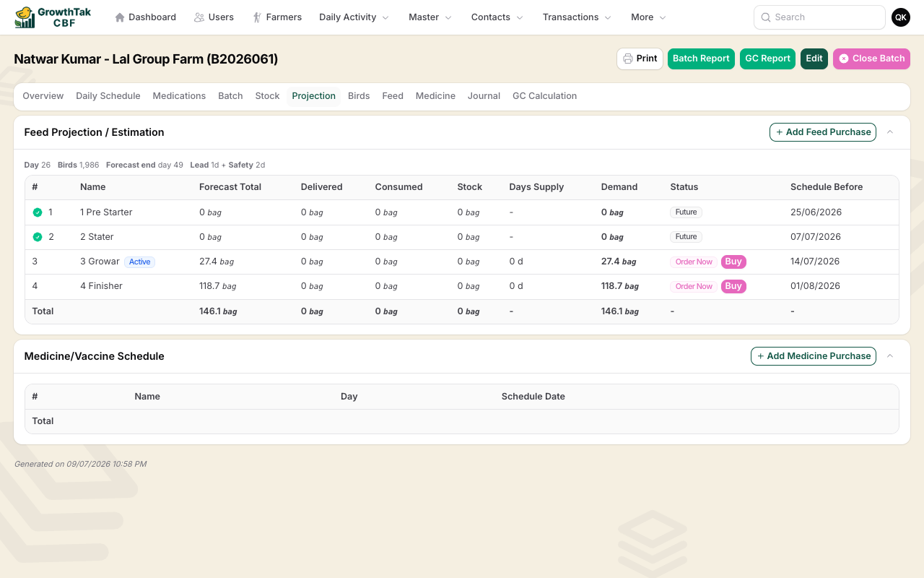Click the forecast total 146.1 bag

click(218, 311)
